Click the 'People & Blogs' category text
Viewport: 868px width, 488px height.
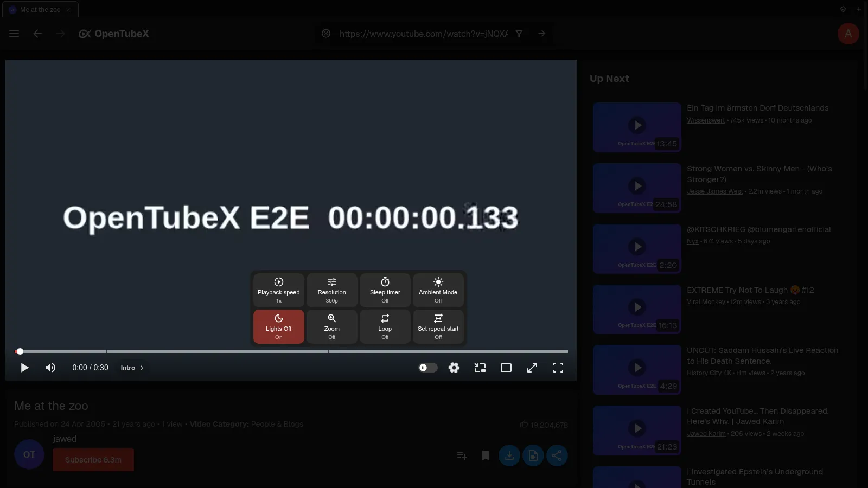pos(277,425)
